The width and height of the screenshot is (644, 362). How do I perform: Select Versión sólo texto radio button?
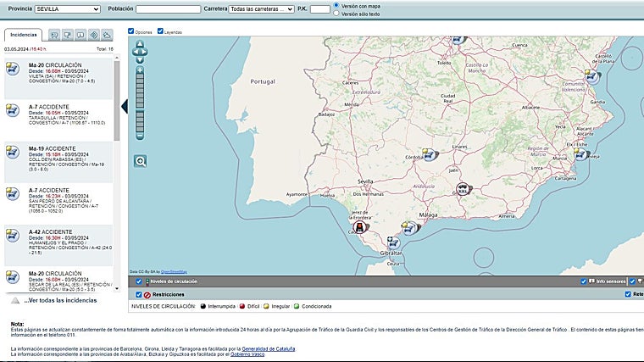(336, 14)
